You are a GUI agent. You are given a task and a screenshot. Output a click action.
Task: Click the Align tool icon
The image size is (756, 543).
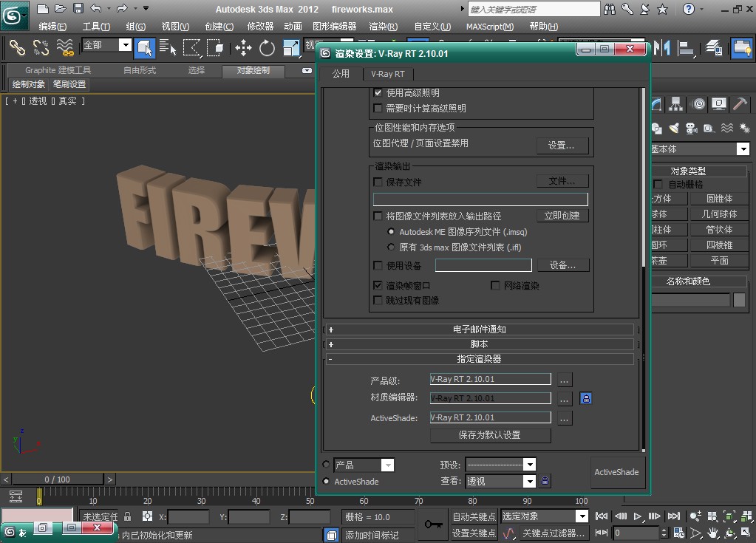tap(685, 47)
